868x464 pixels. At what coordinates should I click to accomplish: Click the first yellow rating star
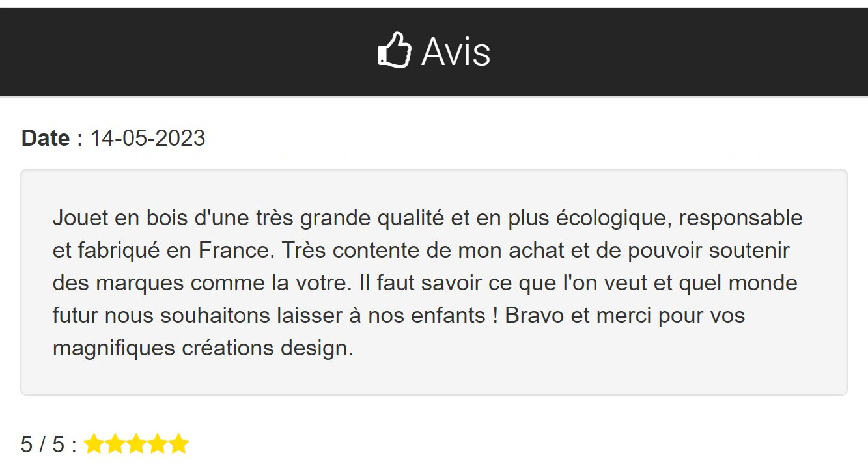(x=94, y=444)
